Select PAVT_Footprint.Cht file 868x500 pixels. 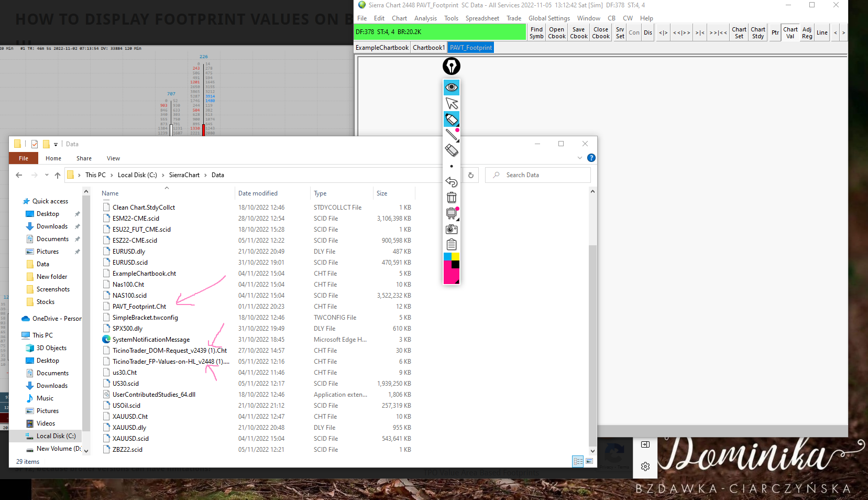pos(139,307)
